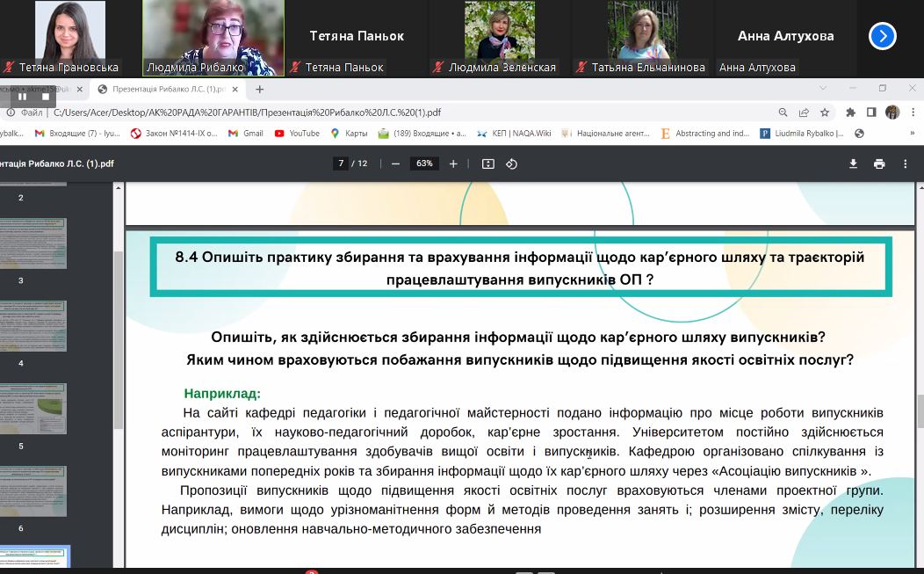Open the Національне агент... bookmark

click(x=605, y=134)
